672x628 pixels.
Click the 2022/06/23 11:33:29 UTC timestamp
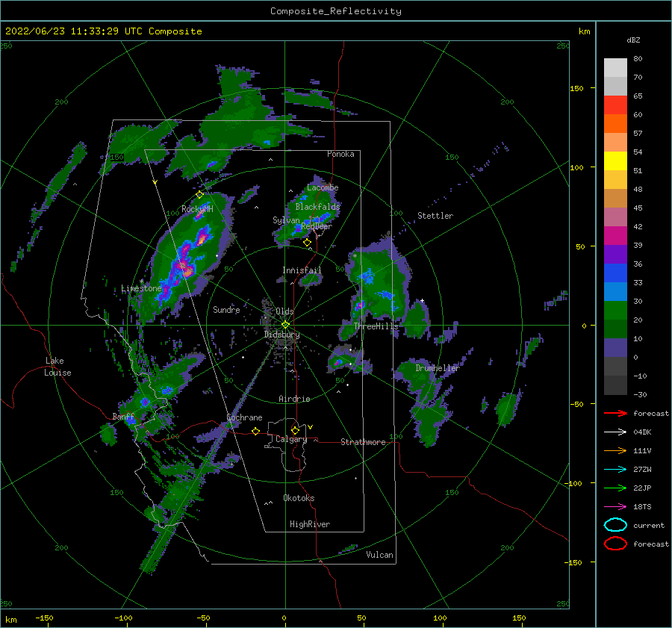coord(73,31)
